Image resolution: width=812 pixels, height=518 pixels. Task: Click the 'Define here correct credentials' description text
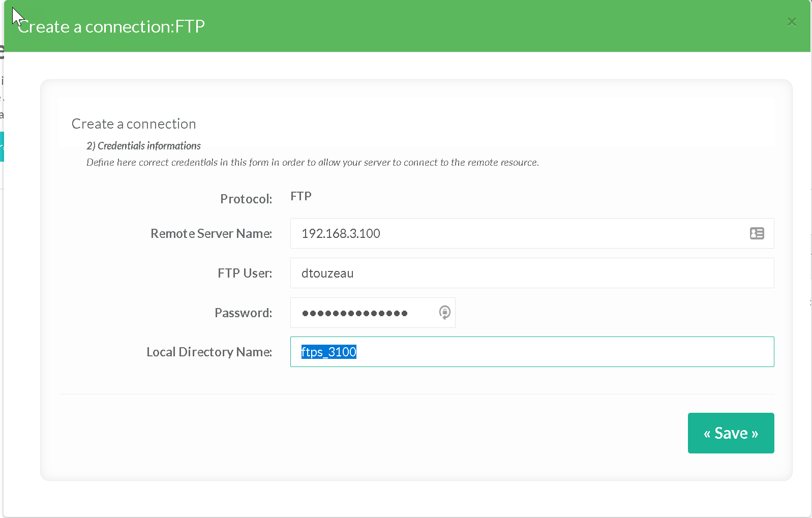point(312,163)
